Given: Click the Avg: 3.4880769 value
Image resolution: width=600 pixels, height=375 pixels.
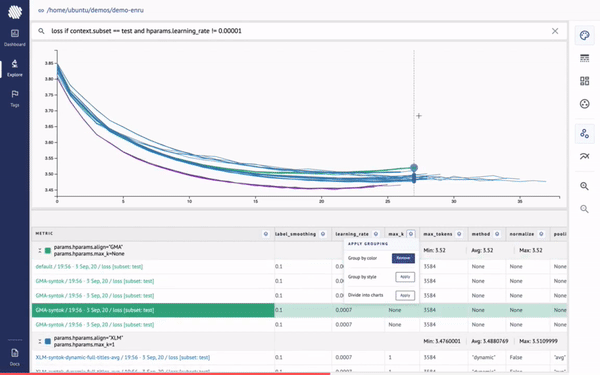Looking at the screenshot, I should [490, 341].
